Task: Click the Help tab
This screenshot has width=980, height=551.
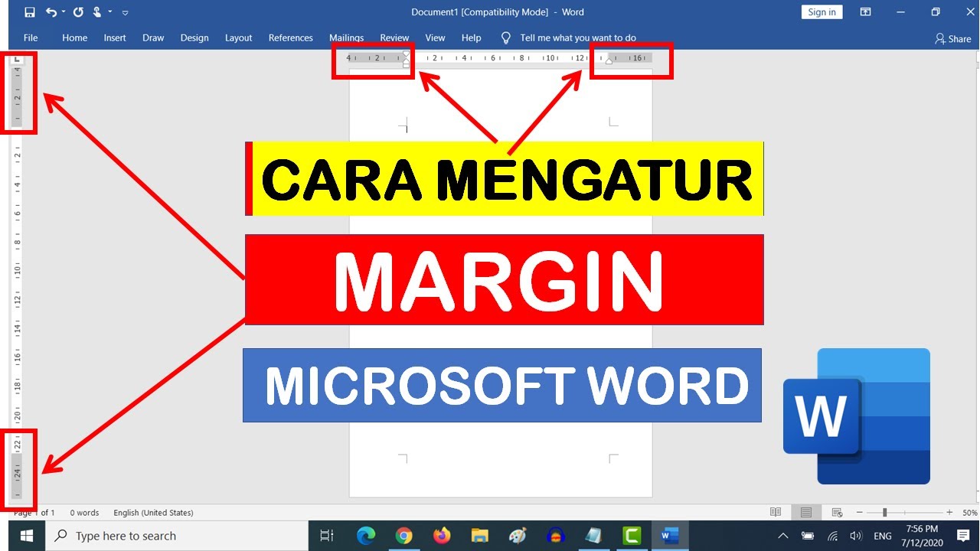Action: click(472, 37)
